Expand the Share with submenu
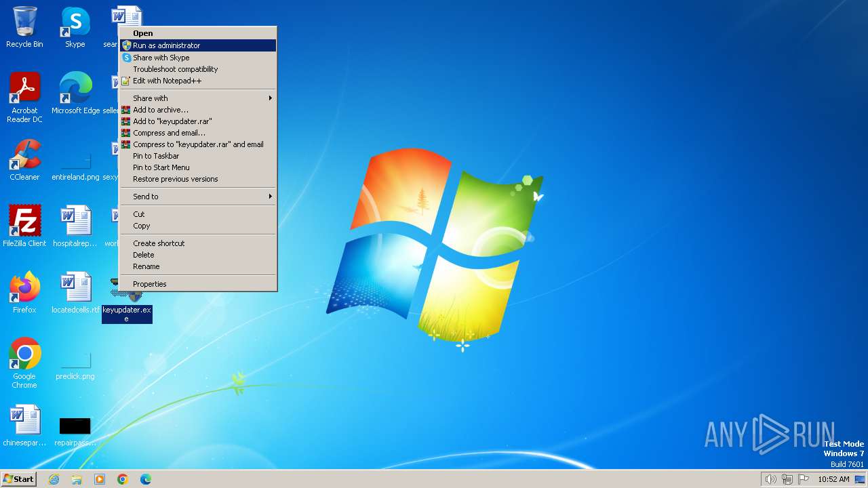The height and width of the screenshot is (488, 868). (x=198, y=98)
